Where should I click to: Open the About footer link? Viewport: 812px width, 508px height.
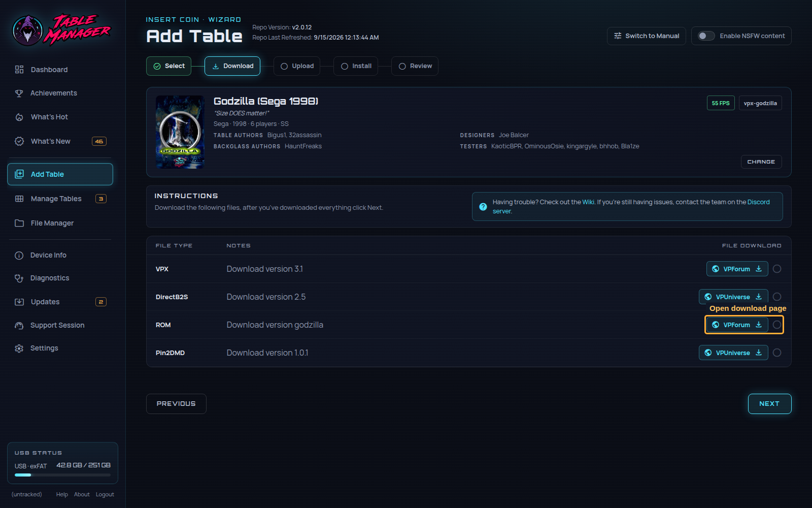point(82,494)
